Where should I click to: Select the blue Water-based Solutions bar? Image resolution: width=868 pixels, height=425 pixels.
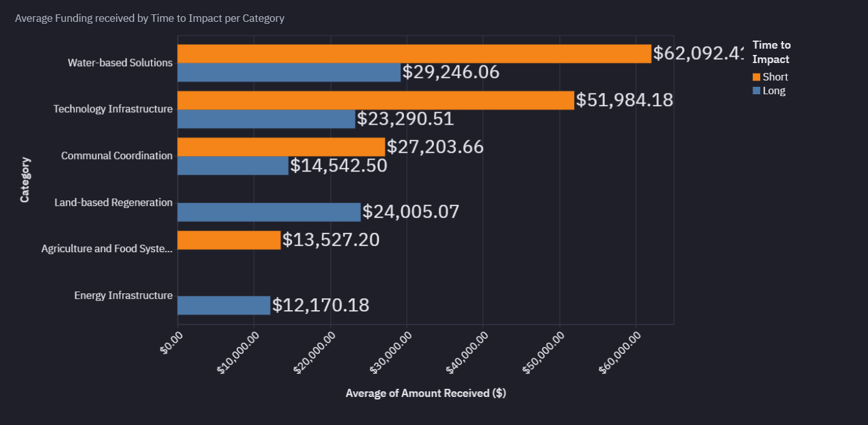289,72
